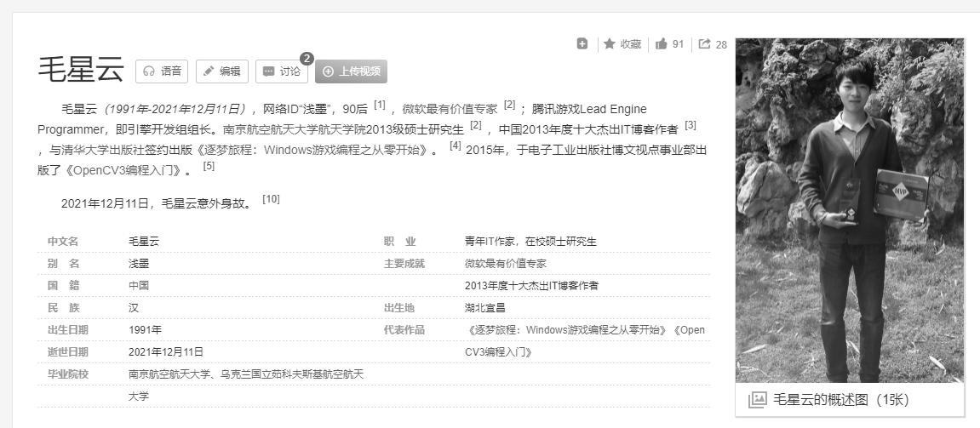
Task: Open reference [1] after 90后
Action: coord(380,106)
